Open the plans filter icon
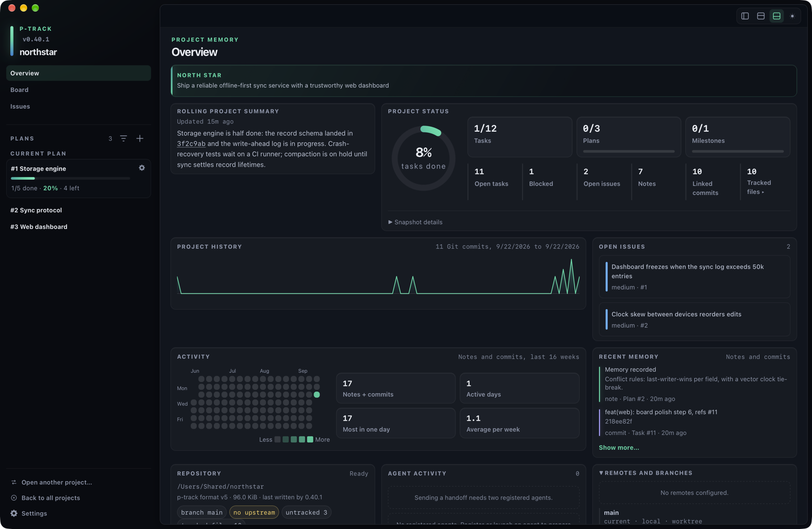 pyautogui.click(x=123, y=139)
